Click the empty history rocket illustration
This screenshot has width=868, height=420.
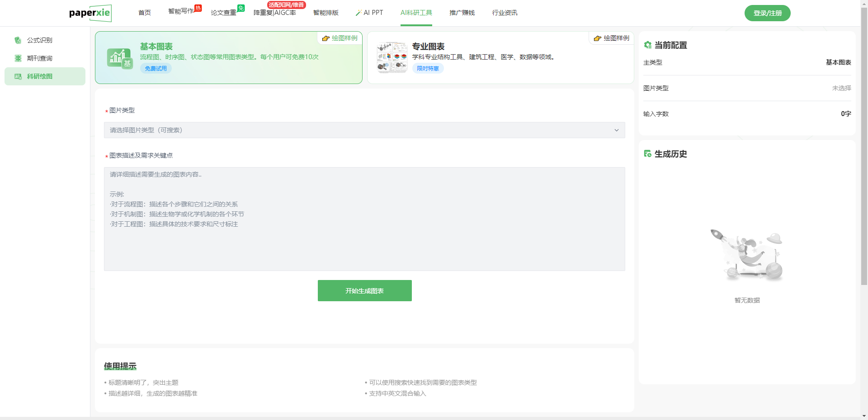tap(747, 255)
